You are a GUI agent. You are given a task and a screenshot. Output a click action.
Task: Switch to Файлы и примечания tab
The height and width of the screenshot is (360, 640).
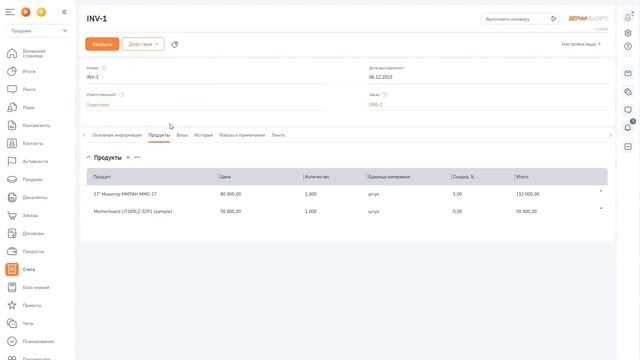[x=242, y=135]
